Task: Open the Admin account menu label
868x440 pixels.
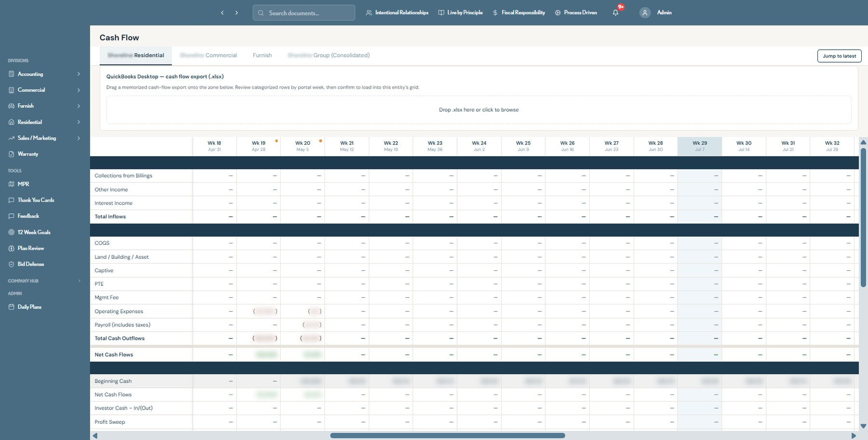Action: pyautogui.click(x=664, y=13)
